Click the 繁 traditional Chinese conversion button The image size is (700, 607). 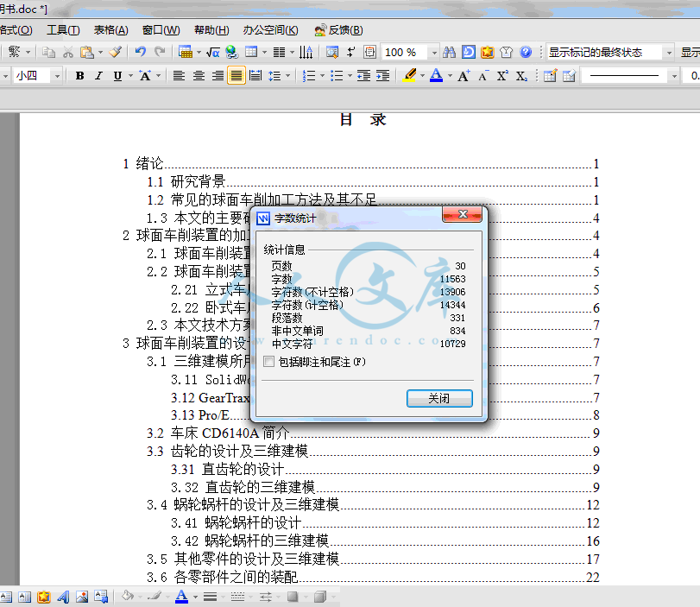[14, 52]
